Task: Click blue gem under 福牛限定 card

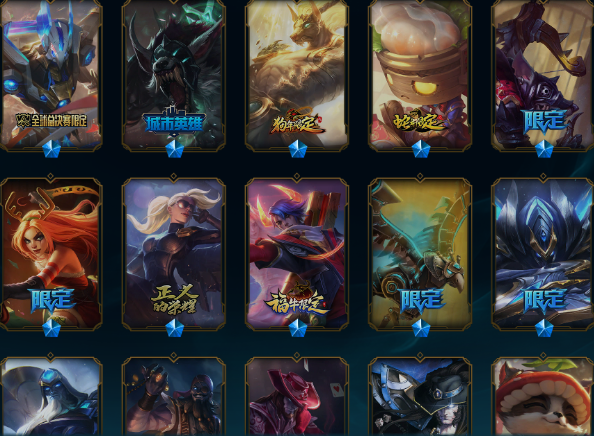Action: coord(297,328)
